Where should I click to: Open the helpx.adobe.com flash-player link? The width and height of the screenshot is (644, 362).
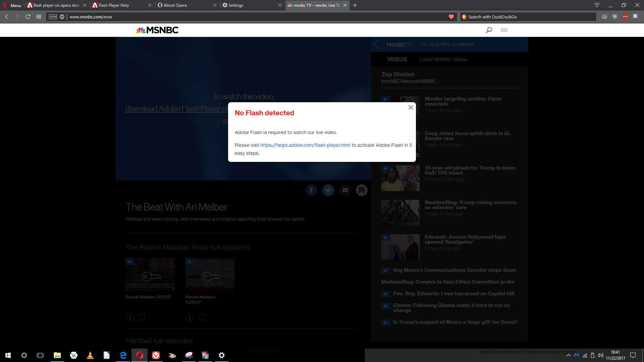(305, 145)
